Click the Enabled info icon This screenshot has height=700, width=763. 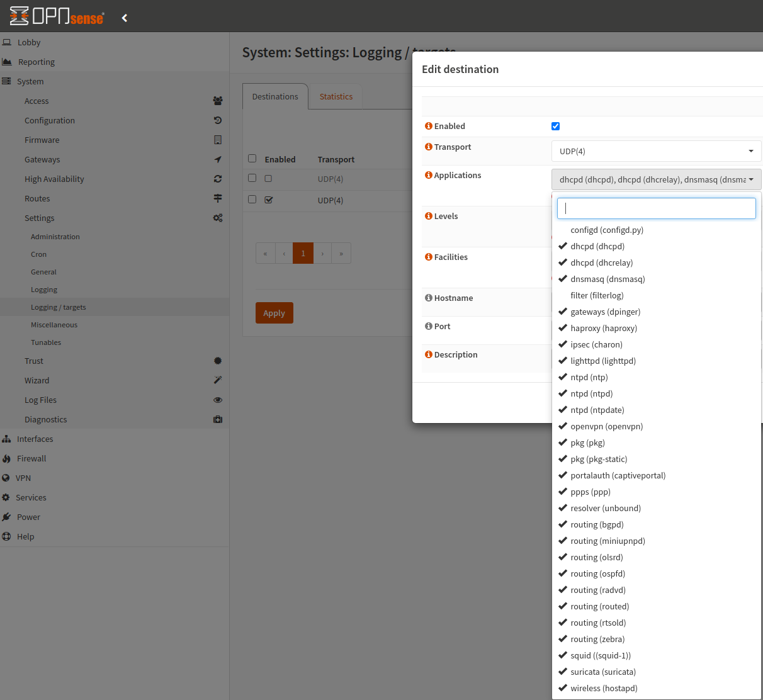click(x=429, y=126)
